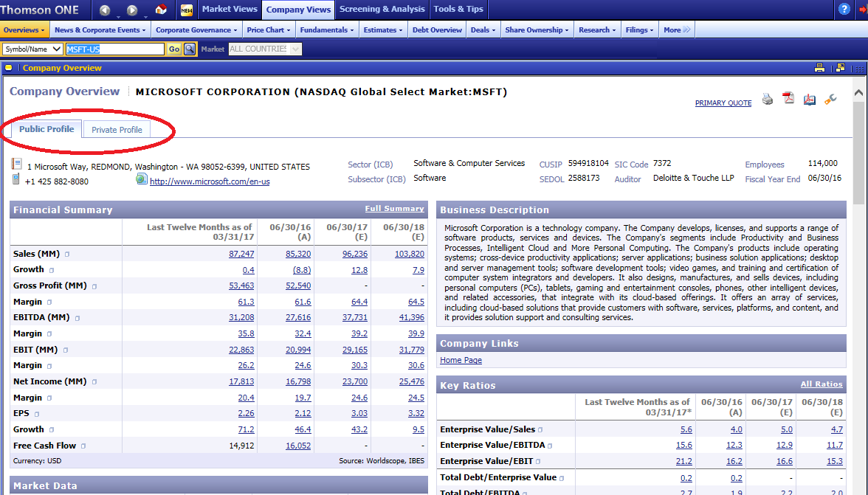Click the Home icon in top bar

pyautogui.click(x=160, y=10)
